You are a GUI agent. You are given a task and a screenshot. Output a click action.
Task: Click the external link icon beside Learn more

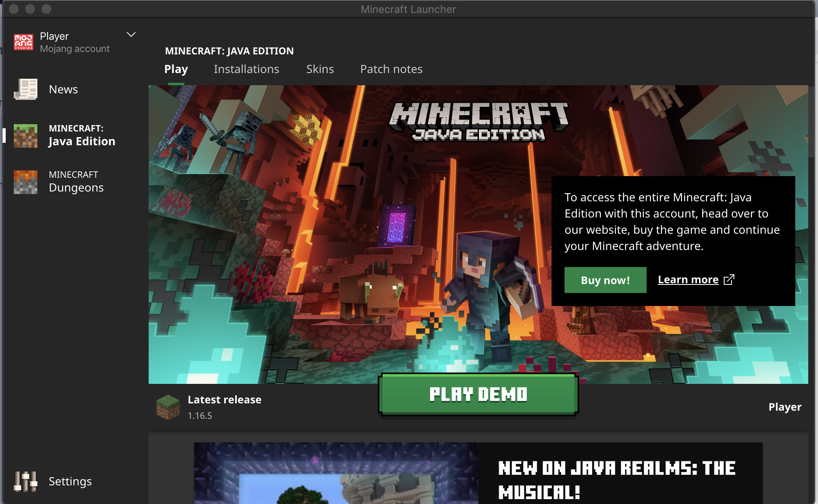pos(729,280)
